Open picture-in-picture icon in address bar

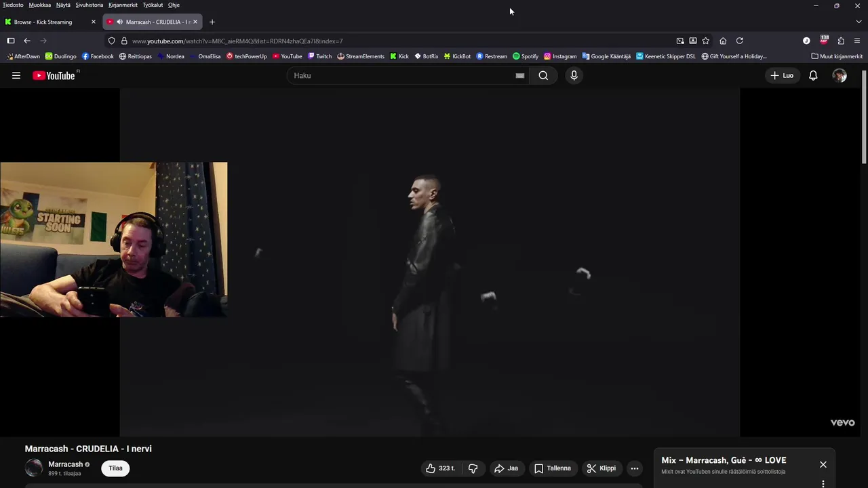(x=680, y=41)
